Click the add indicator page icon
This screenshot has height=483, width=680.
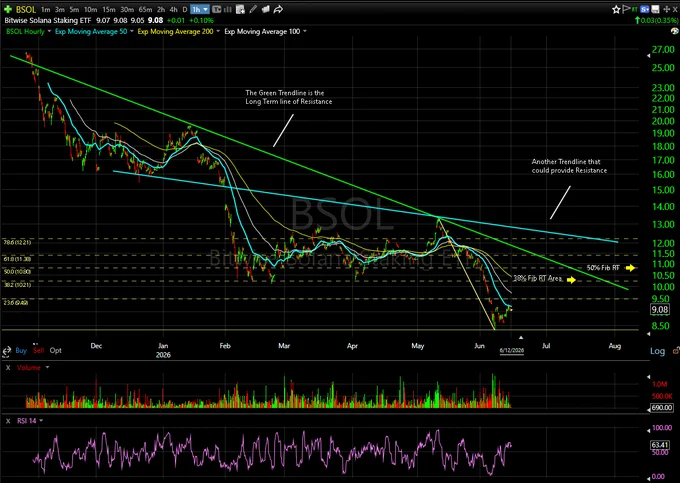[x=240, y=9]
